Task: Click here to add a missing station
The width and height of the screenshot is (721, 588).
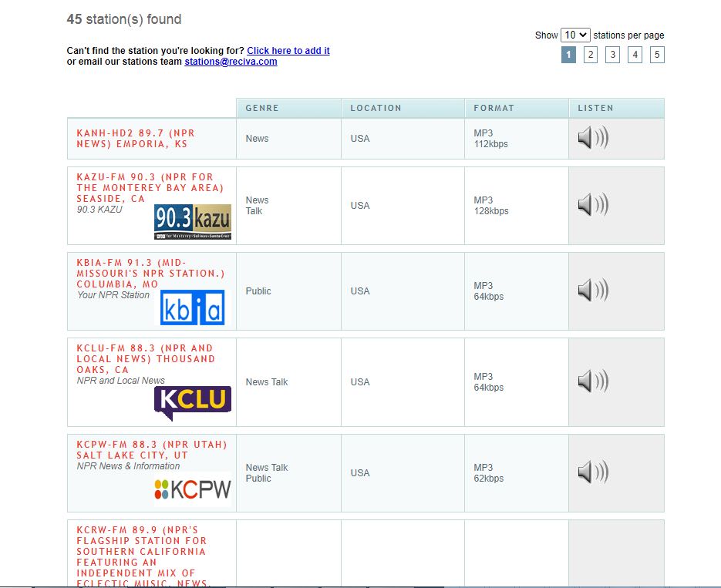Action: pos(288,50)
